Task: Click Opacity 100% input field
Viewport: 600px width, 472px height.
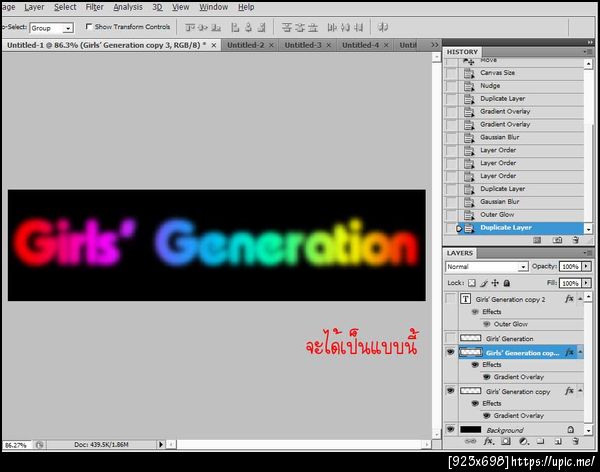Action: pos(570,266)
